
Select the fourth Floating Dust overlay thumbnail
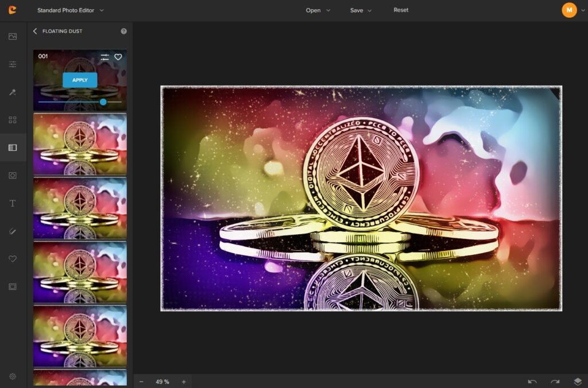click(x=80, y=272)
